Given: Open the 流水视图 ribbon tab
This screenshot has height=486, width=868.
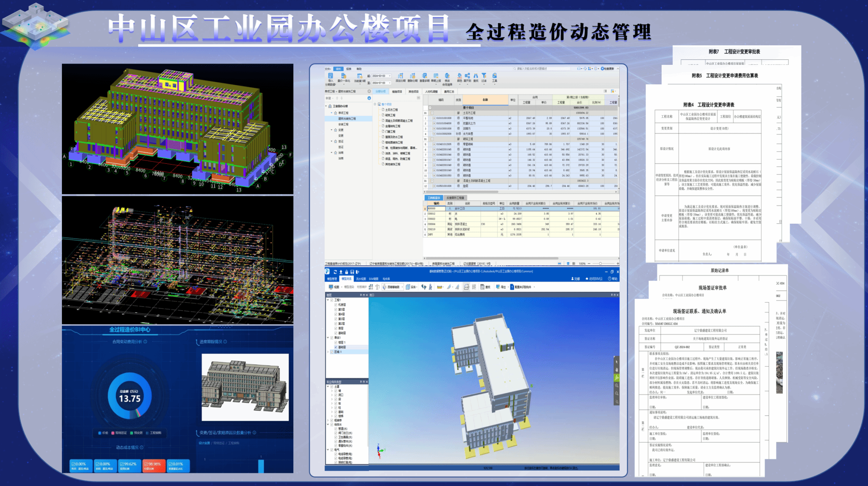Looking at the screenshot, I should coord(361,279).
